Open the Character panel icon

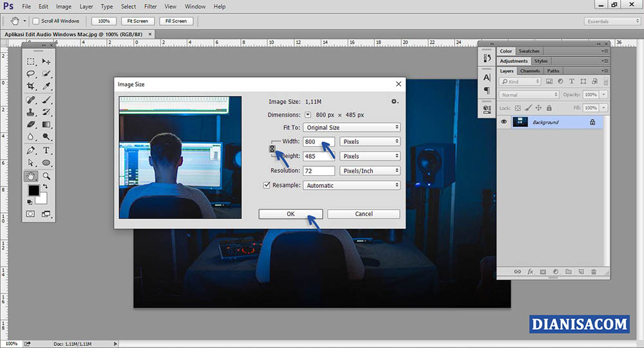click(487, 78)
